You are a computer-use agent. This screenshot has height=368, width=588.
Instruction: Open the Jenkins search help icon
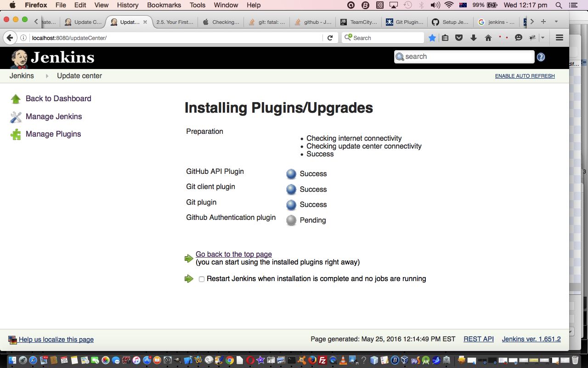[x=541, y=57]
